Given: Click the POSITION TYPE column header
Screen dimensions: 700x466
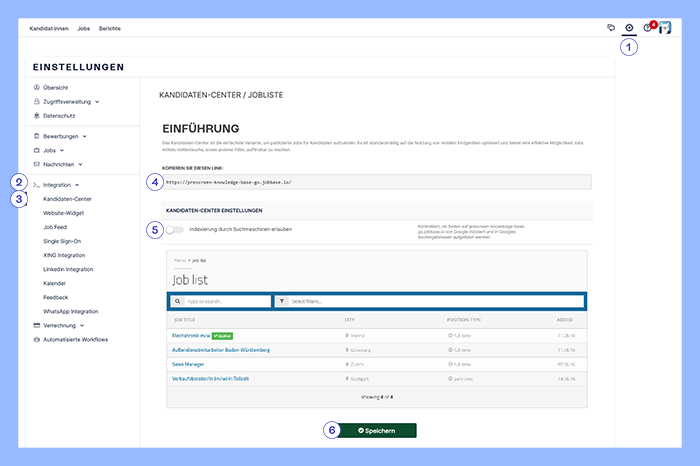Looking at the screenshot, I should point(464,320).
